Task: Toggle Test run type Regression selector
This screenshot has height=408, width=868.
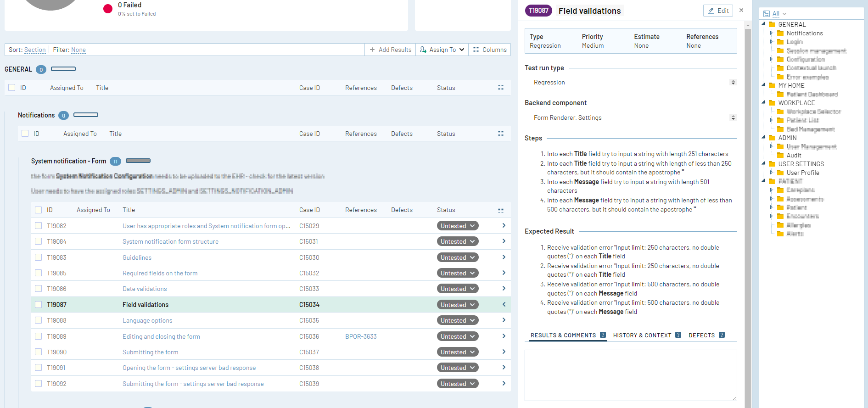Action: pyautogui.click(x=733, y=82)
